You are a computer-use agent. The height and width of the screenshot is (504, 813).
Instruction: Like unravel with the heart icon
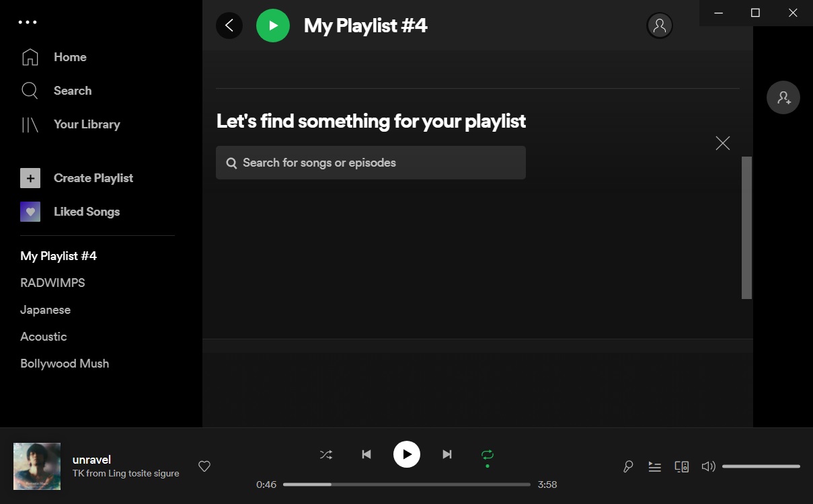(204, 466)
